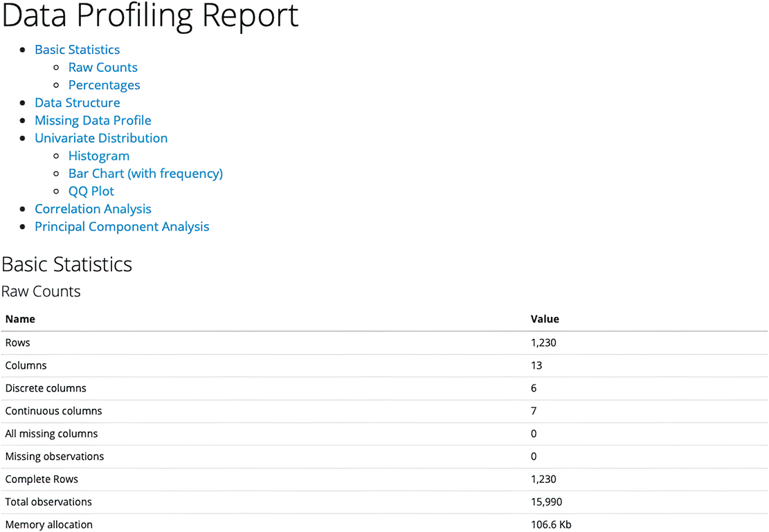769x532 pixels.
Task: Open the Data Structure link
Action: (77, 102)
